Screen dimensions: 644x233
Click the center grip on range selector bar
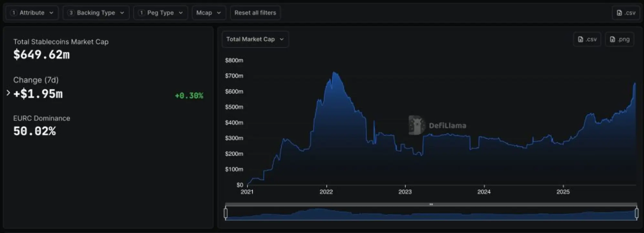[431, 204]
